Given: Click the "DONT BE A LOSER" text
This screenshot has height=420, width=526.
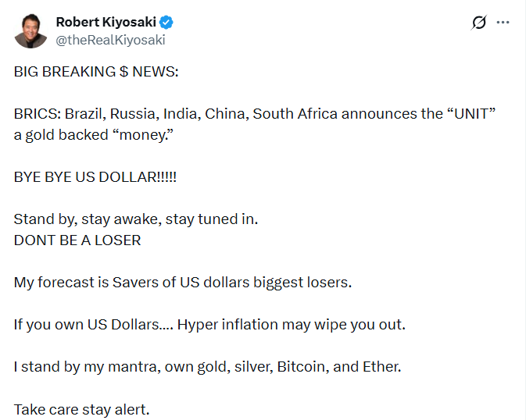Looking at the screenshot, I should point(77,240).
